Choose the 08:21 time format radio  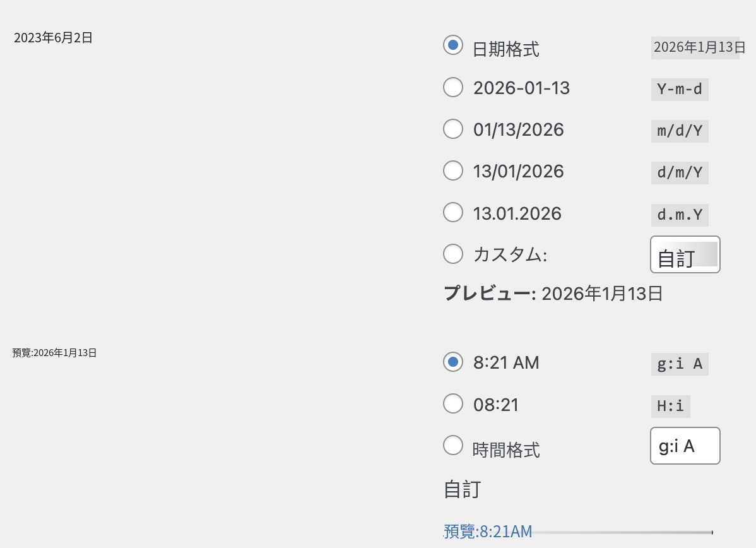452,404
